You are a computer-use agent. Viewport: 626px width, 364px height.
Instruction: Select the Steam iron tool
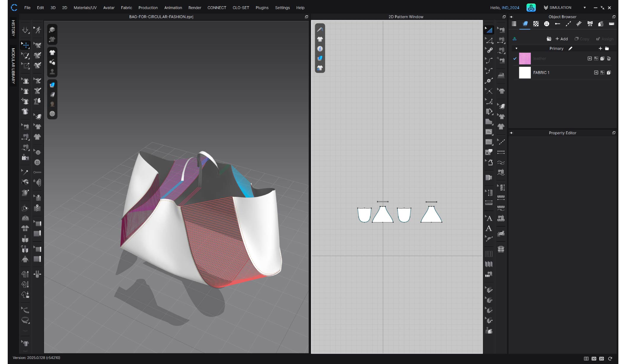point(501,75)
